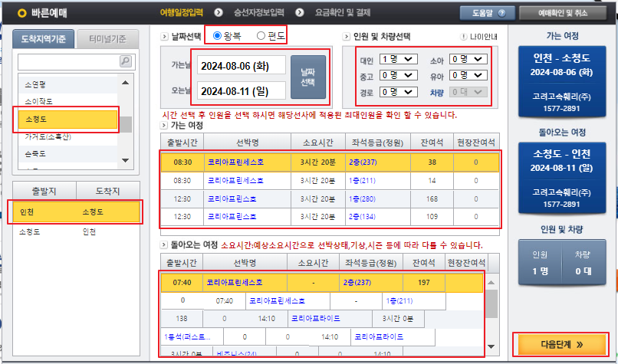
Task: Click 코리아프린스호 link in 1층(280) row
Action: pos(232,199)
